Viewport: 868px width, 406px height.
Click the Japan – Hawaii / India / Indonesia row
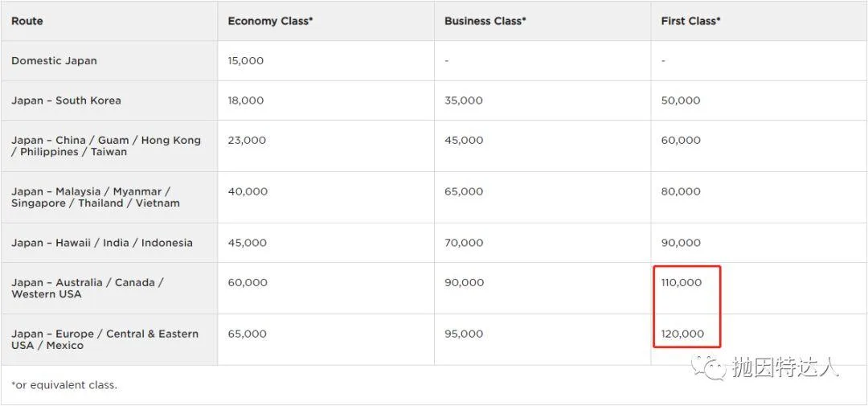pos(102,243)
